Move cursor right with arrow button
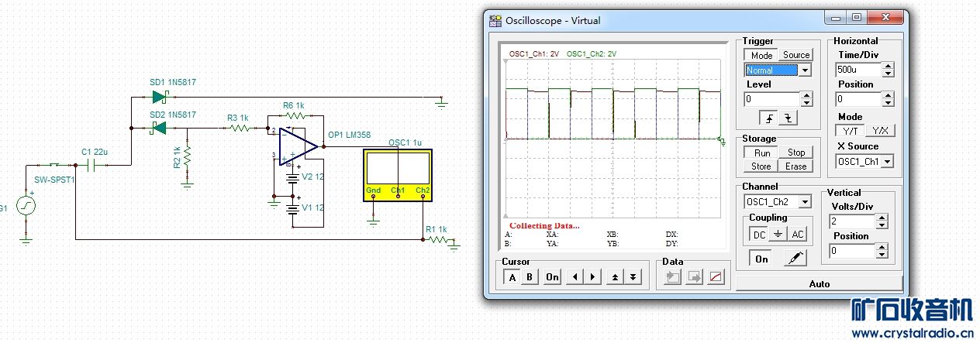The width and height of the screenshot is (980, 343). [592, 276]
